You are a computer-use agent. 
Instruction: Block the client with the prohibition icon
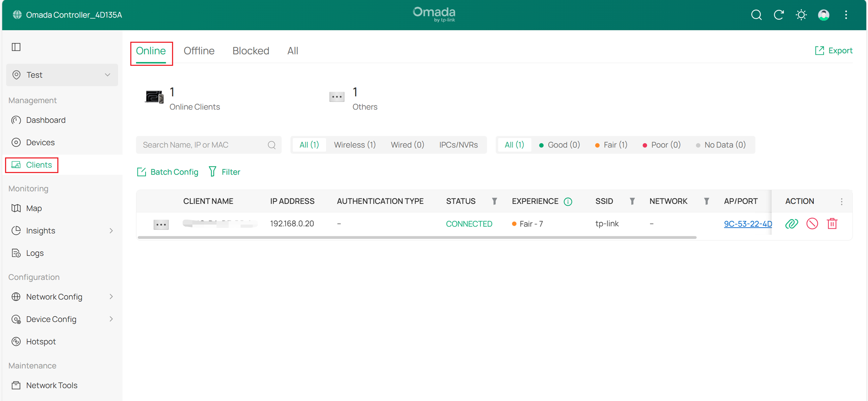point(812,223)
